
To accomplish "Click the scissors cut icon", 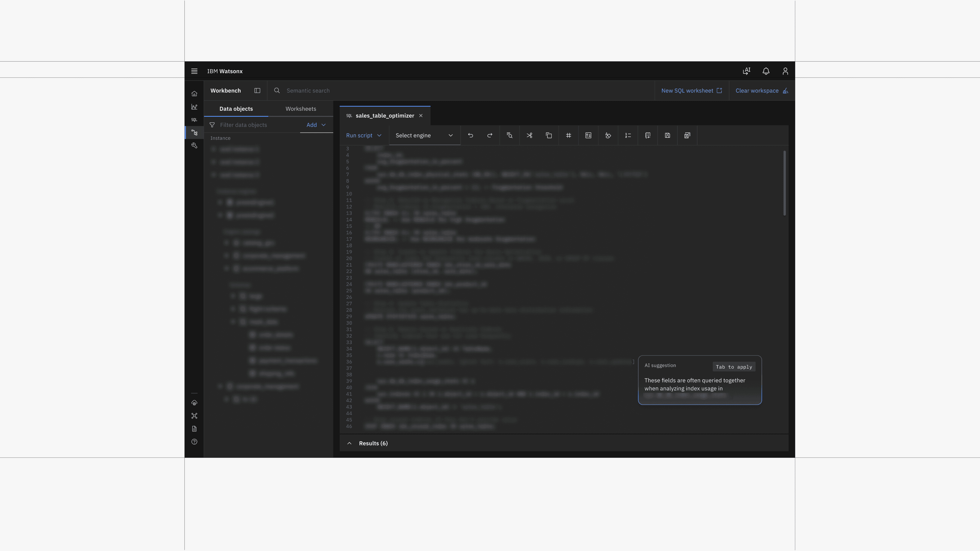I will pos(530,135).
